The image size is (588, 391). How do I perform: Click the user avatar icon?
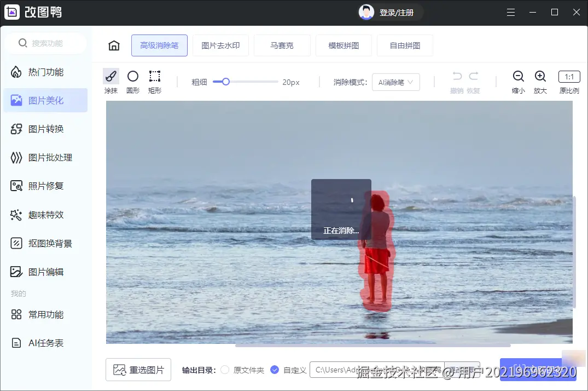pyautogui.click(x=366, y=12)
